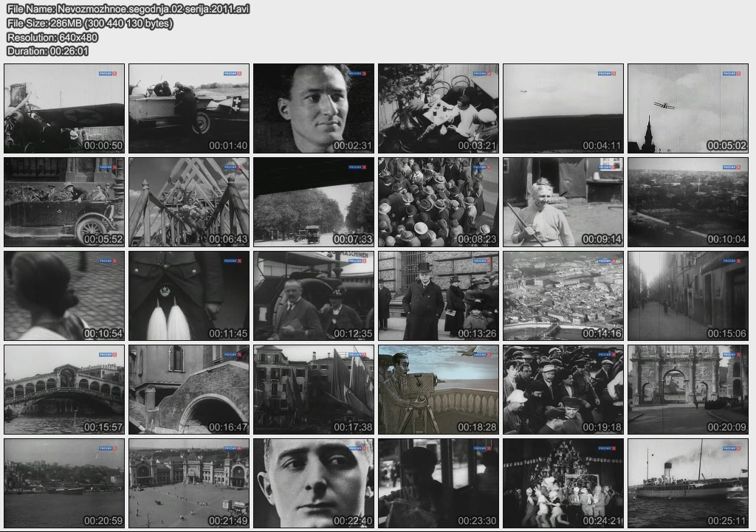The height and width of the screenshot is (532, 756).
Task: Select the man's face thumbnail at 00:02:31
Action: click(x=314, y=108)
